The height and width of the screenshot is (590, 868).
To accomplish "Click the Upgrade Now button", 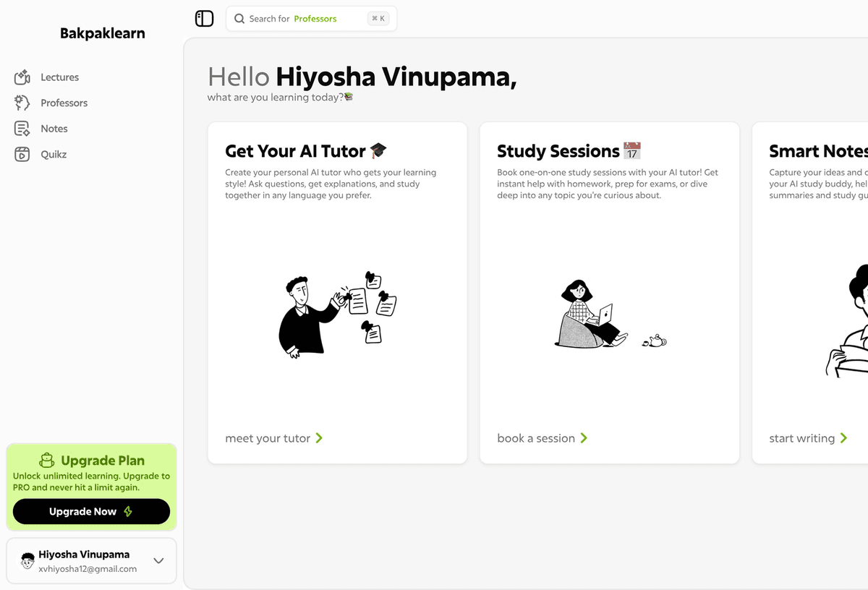I will click(x=91, y=511).
